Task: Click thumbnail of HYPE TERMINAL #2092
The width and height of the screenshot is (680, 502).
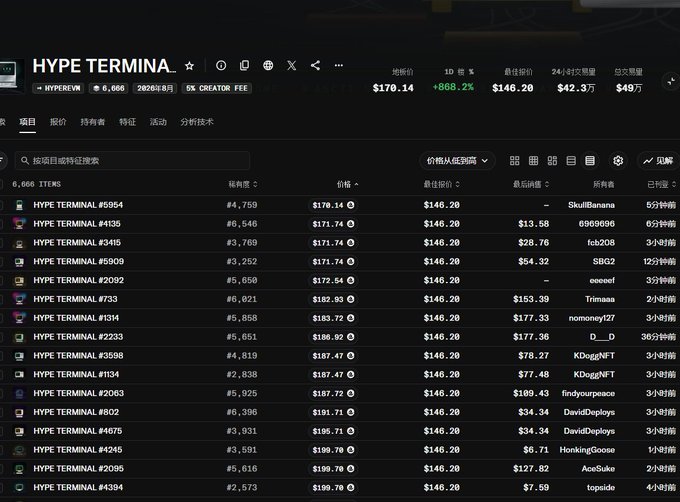Action: [x=19, y=280]
